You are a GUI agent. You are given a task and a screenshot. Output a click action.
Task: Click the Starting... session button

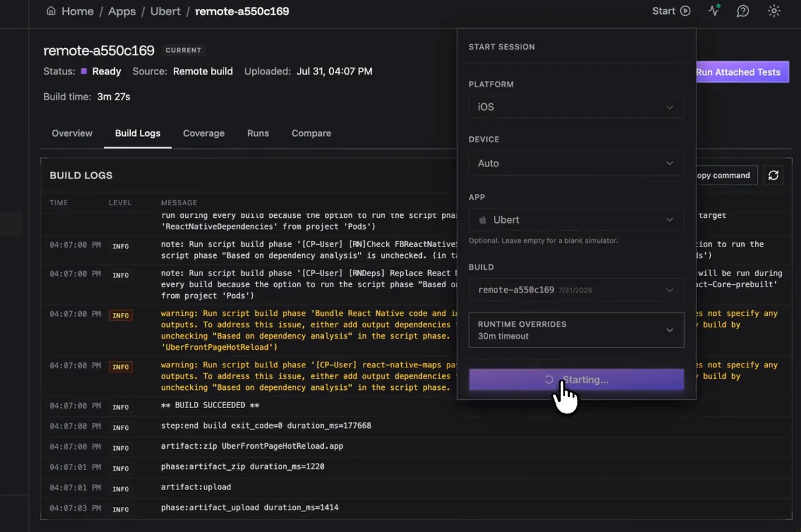(576, 380)
